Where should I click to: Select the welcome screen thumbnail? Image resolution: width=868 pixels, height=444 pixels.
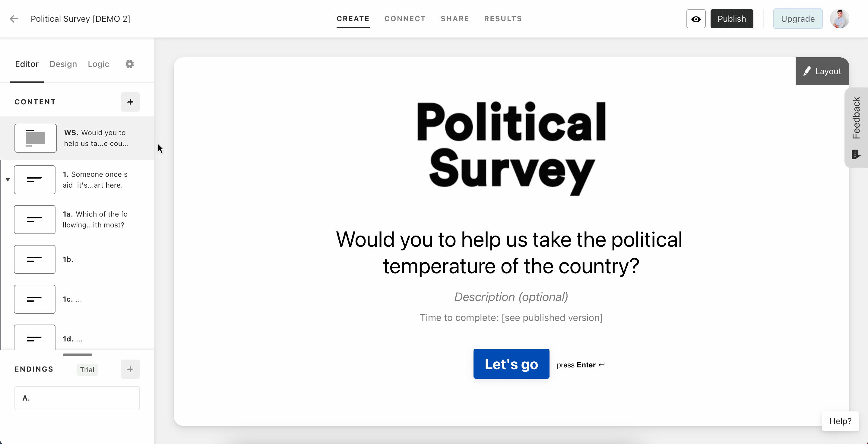pos(35,138)
